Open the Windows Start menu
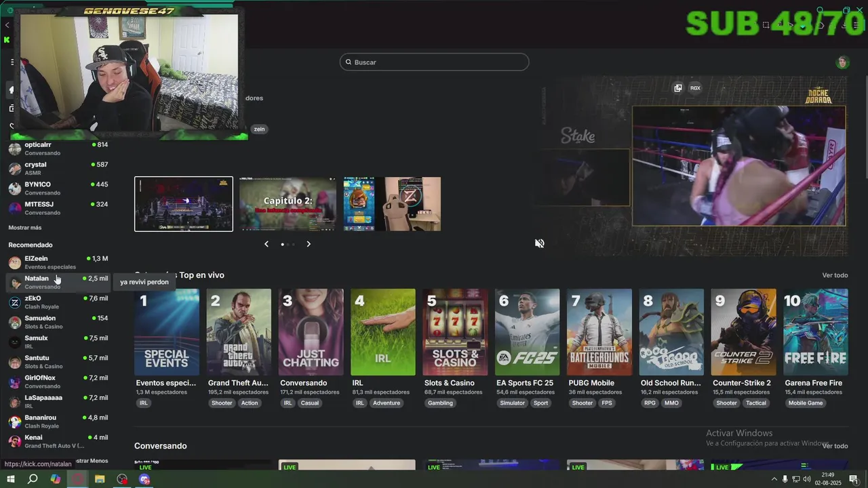868x488 pixels. (x=10, y=479)
